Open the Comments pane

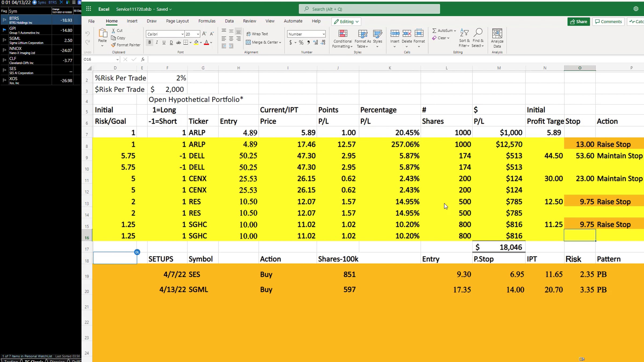pyautogui.click(x=608, y=21)
